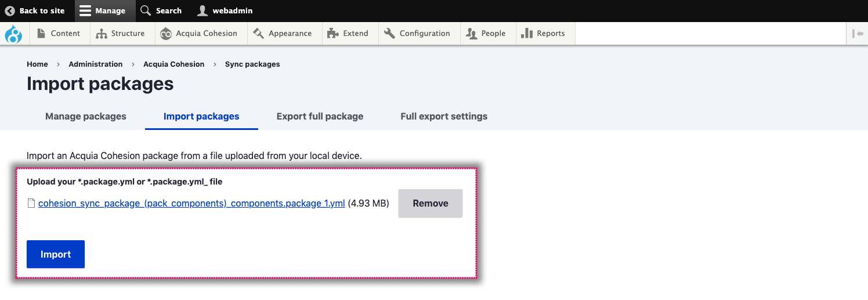Open the Content menu
The image size is (868, 300).
pos(59,33)
